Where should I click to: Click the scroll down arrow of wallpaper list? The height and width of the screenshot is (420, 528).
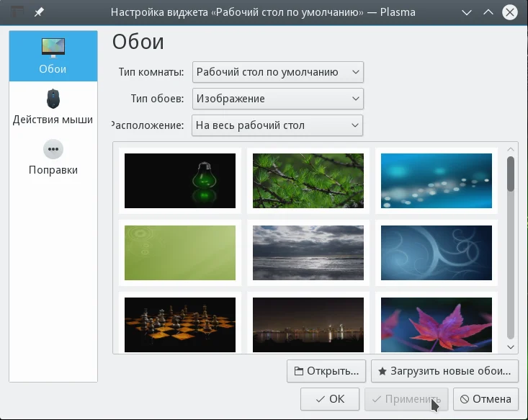click(511, 347)
